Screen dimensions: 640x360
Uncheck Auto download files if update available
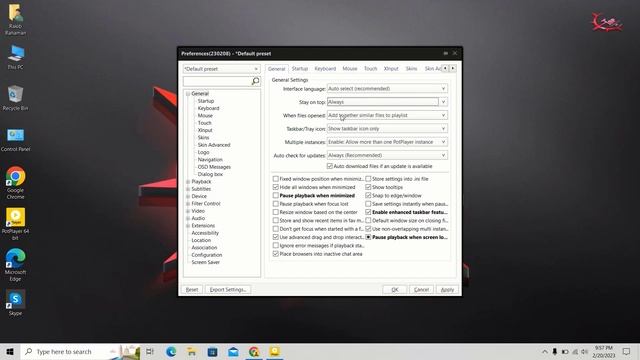click(330, 166)
